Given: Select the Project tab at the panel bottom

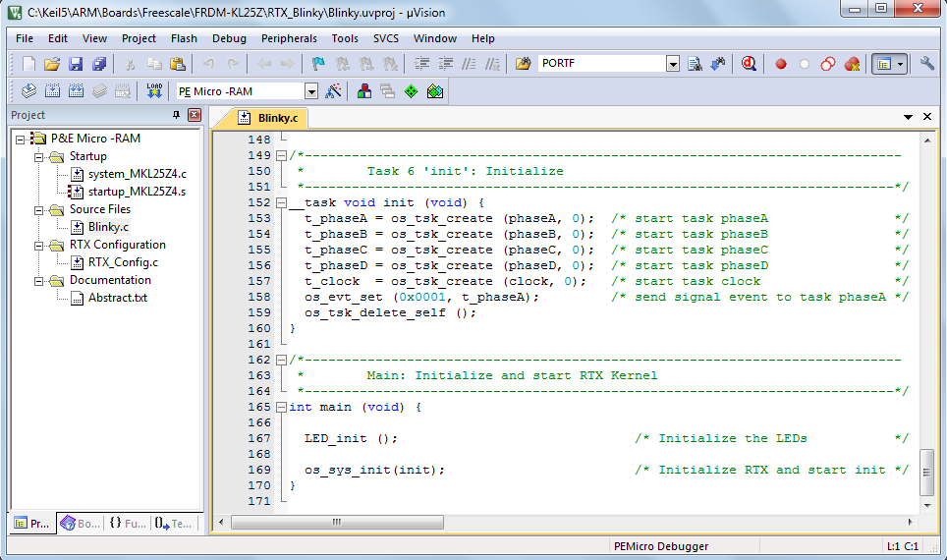Looking at the screenshot, I should click(32, 523).
